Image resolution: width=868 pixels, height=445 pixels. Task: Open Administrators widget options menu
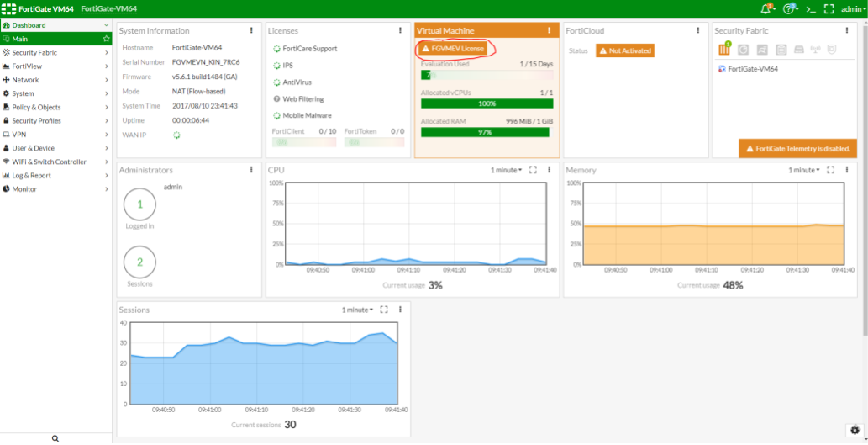pyautogui.click(x=251, y=170)
